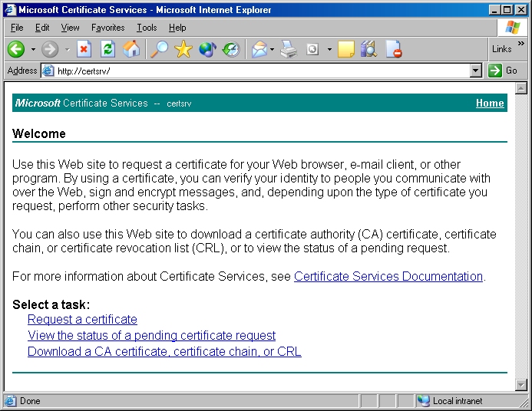Click the page icon in address bar
Image resolution: width=532 pixels, height=411 pixels.
(48, 71)
